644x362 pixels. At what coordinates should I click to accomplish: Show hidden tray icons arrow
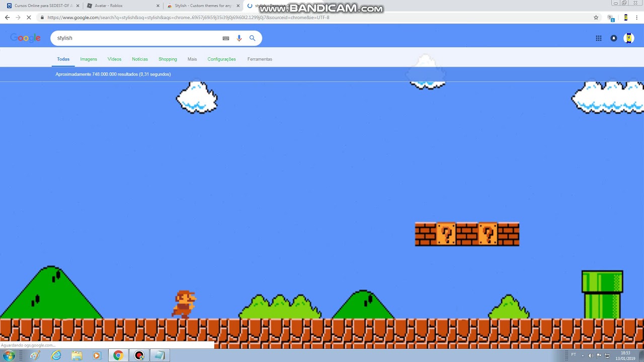[583, 356]
